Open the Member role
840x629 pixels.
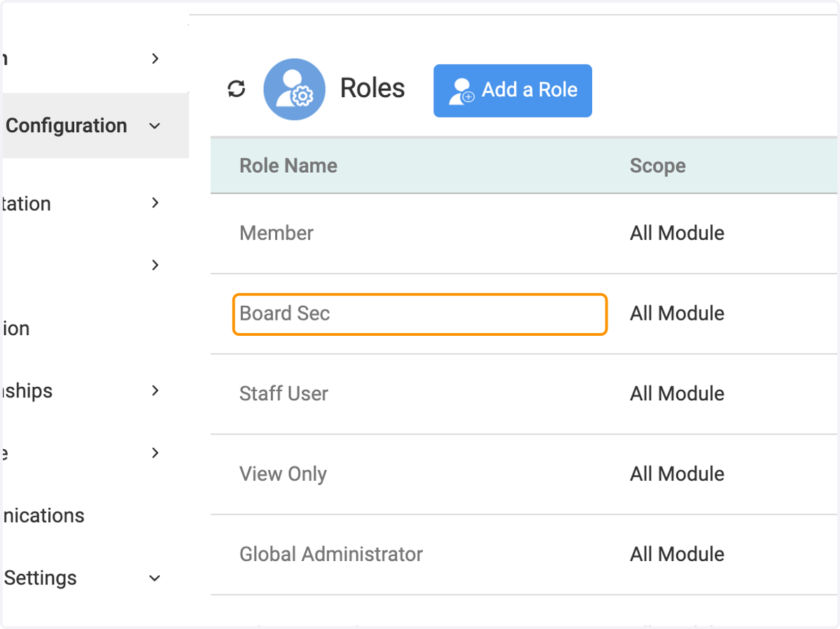[x=276, y=233]
